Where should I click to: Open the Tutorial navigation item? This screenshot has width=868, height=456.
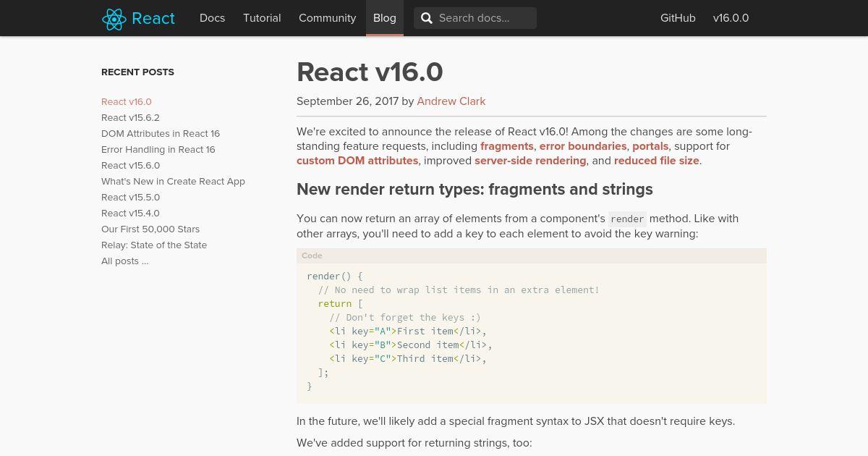262,18
